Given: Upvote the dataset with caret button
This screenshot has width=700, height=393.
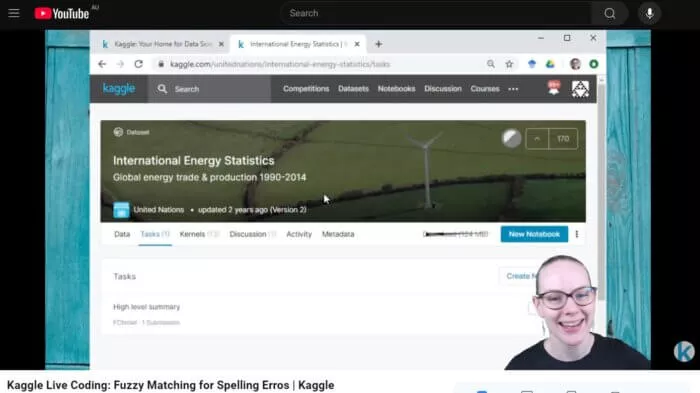Looking at the screenshot, I should [x=537, y=139].
